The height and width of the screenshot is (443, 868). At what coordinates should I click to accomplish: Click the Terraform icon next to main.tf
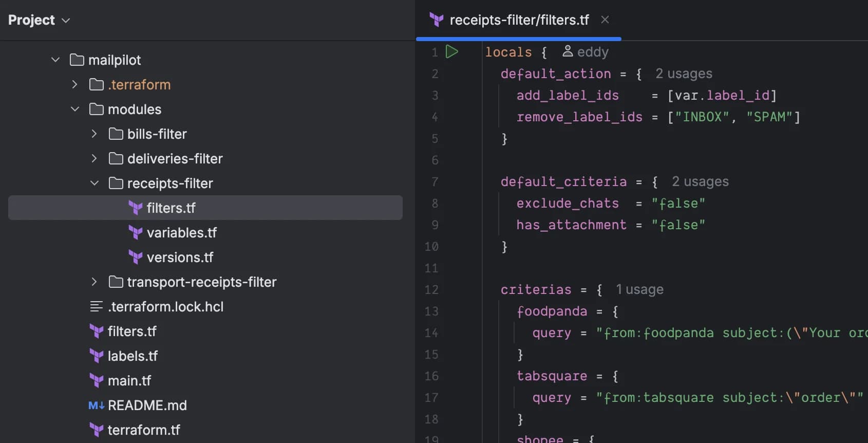[97, 381]
